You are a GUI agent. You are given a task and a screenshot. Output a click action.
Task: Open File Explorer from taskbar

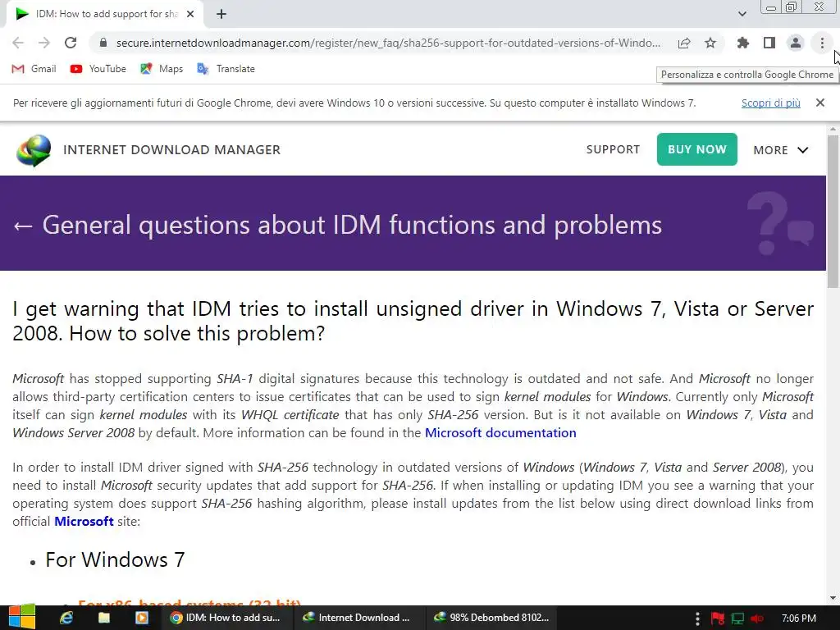[x=104, y=618]
